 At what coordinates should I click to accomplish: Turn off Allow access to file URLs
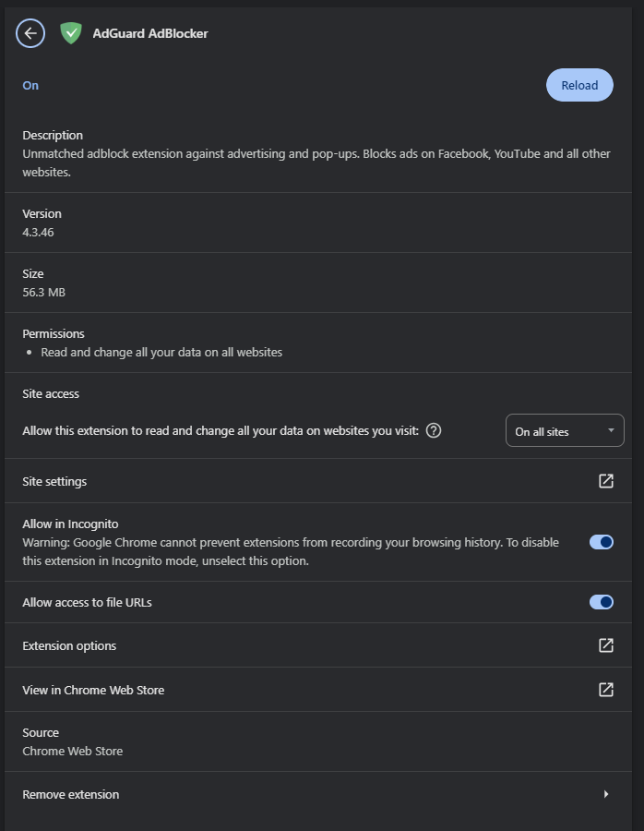pyautogui.click(x=601, y=602)
